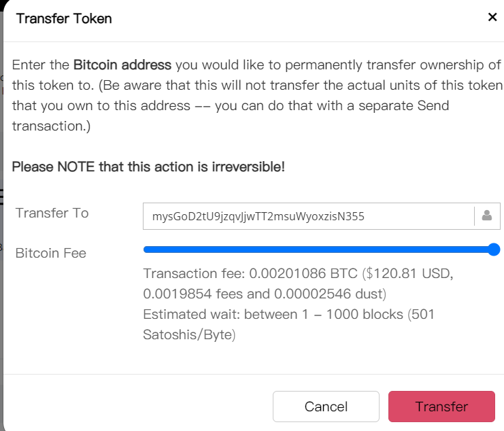
Task: Click the irreversible action warning note
Action: click(148, 167)
